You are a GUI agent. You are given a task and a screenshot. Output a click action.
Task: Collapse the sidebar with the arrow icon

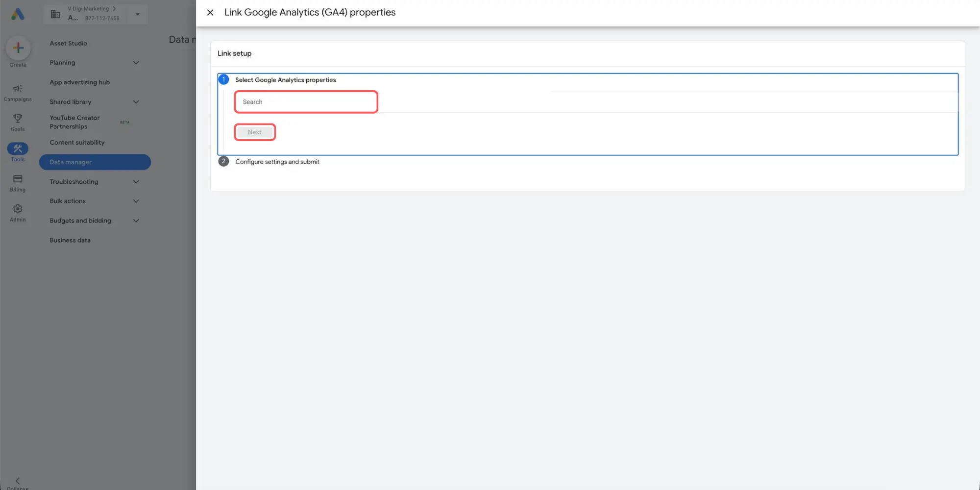click(x=18, y=481)
